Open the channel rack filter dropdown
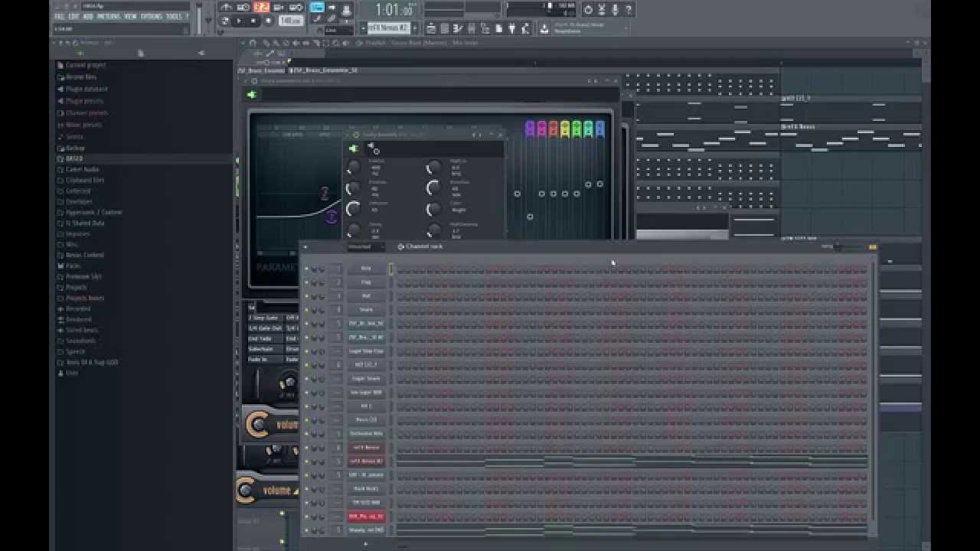 [366, 246]
